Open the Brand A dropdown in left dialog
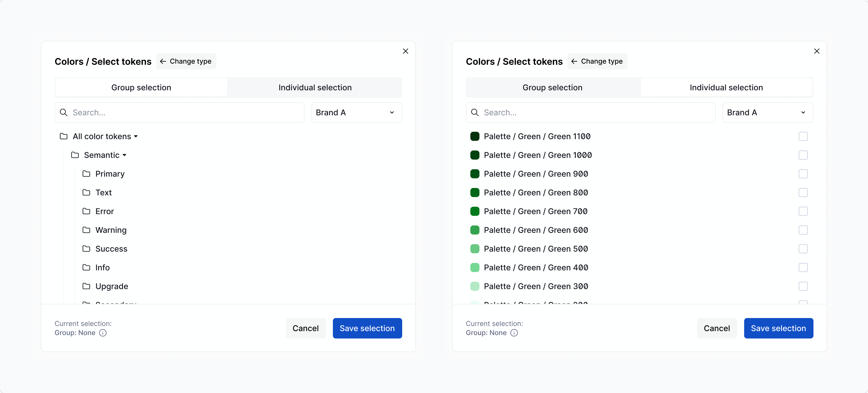This screenshot has width=868, height=393. click(356, 112)
